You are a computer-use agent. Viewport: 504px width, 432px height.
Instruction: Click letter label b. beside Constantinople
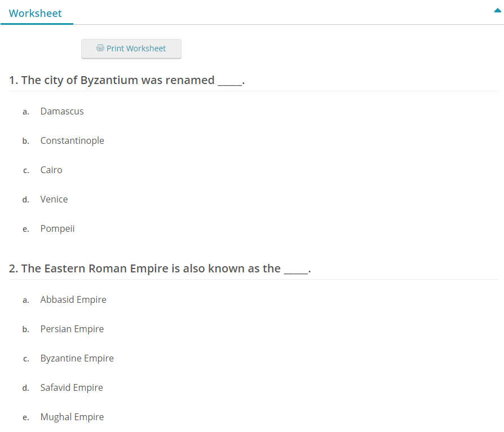(x=26, y=141)
